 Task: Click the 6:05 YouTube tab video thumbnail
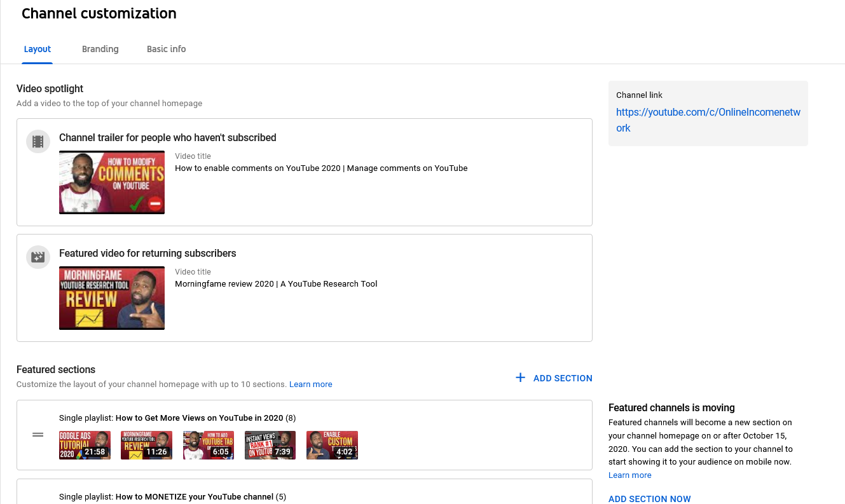click(x=208, y=445)
